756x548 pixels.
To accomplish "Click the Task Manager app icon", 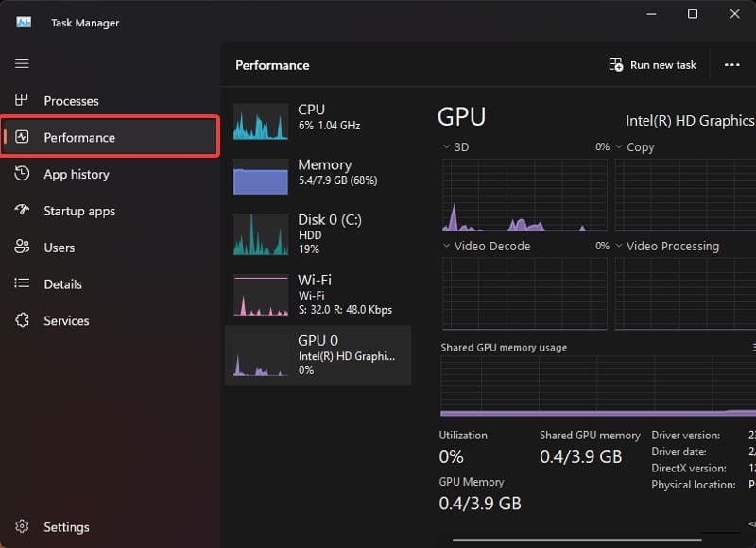I will point(22,22).
